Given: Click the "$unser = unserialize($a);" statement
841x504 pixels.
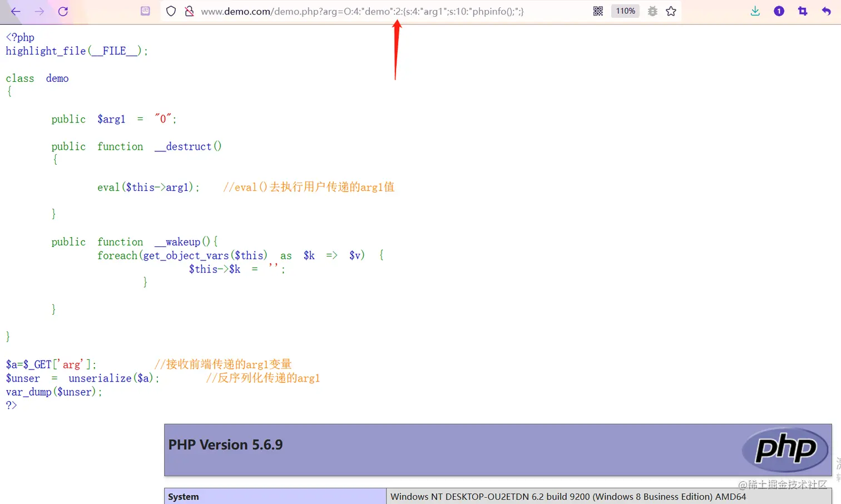Looking at the screenshot, I should click(x=82, y=378).
